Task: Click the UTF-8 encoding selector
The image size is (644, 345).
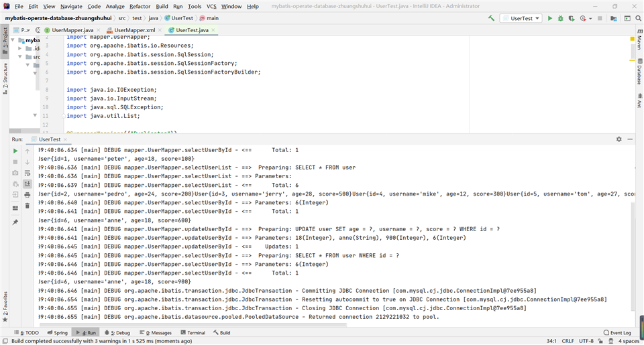Action: [x=586, y=341]
